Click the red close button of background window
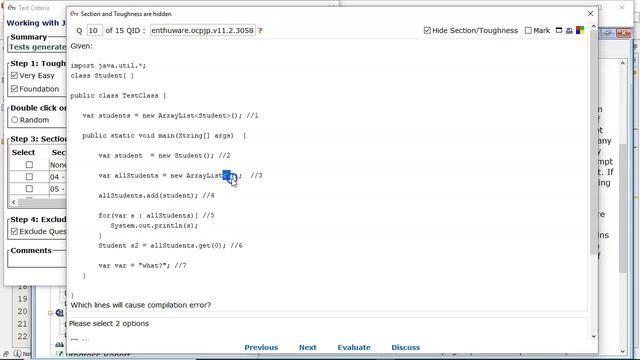This screenshot has height=360, width=640. click(x=623, y=33)
